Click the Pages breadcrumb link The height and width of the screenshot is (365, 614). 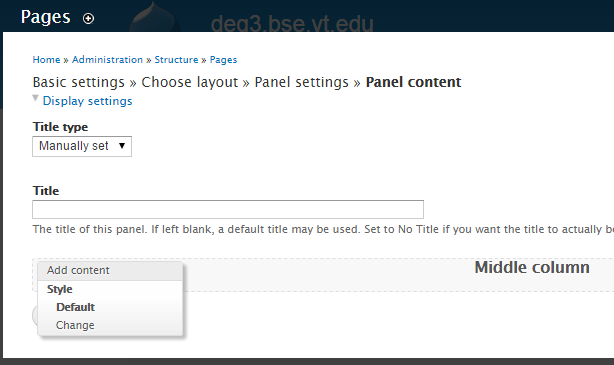point(223,60)
